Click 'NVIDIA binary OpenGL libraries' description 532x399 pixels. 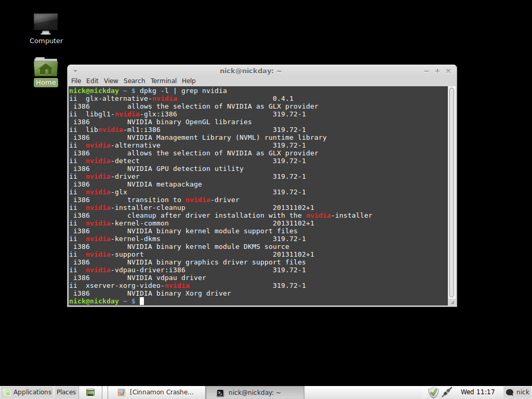click(x=189, y=122)
